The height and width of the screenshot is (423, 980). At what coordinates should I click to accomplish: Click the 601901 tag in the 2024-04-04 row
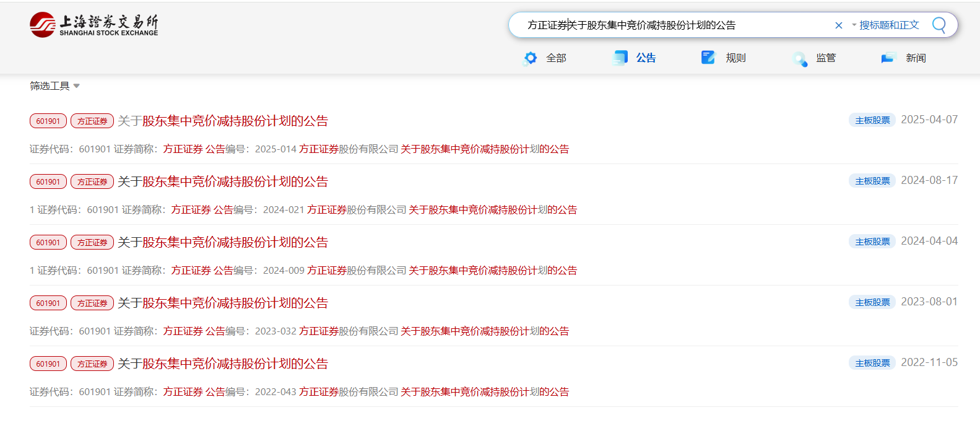48,242
